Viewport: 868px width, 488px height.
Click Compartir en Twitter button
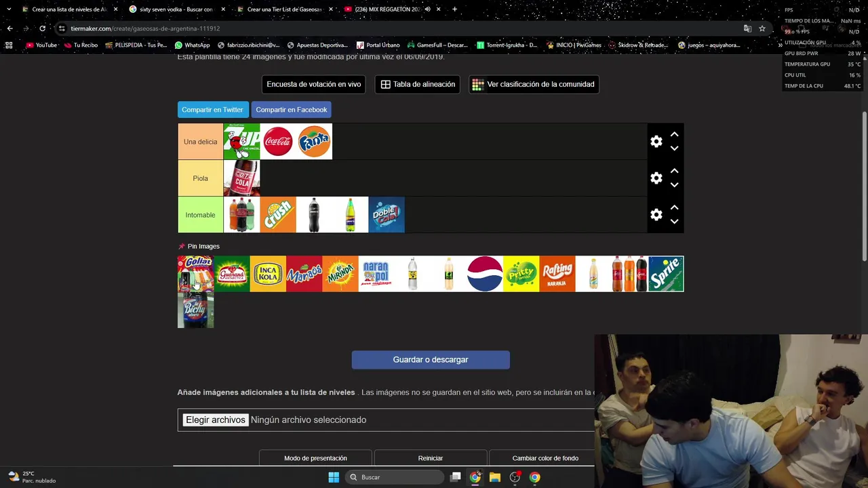click(x=212, y=110)
